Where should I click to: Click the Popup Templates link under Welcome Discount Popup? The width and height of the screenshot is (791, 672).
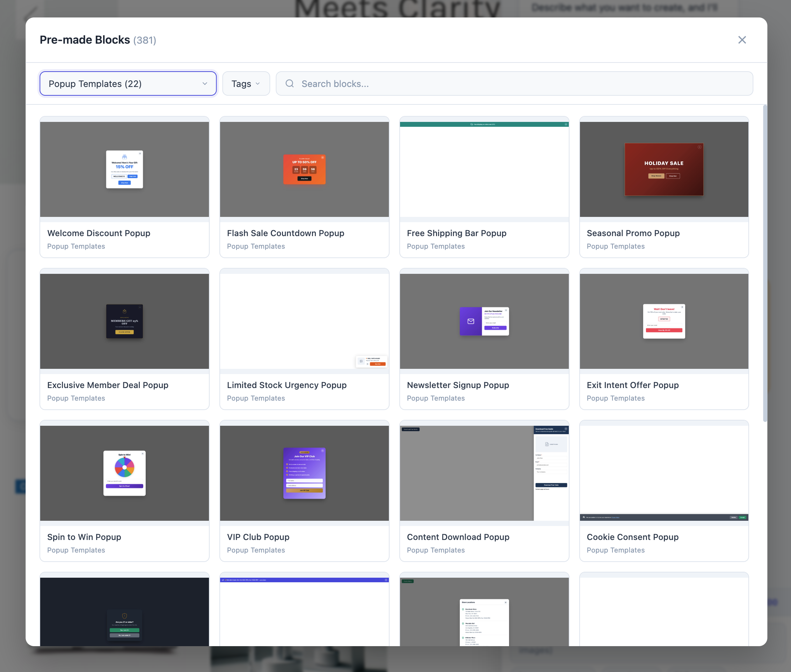click(x=76, y=246)
